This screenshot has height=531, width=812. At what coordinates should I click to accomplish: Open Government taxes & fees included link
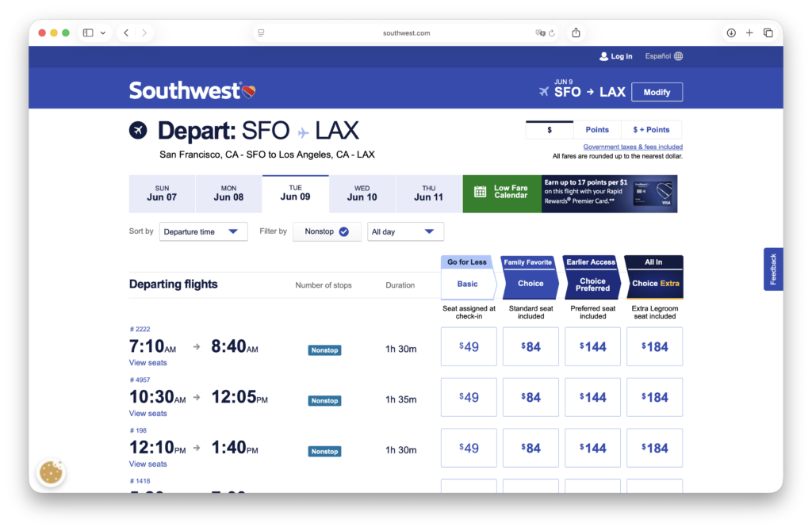tap(633, 147)
